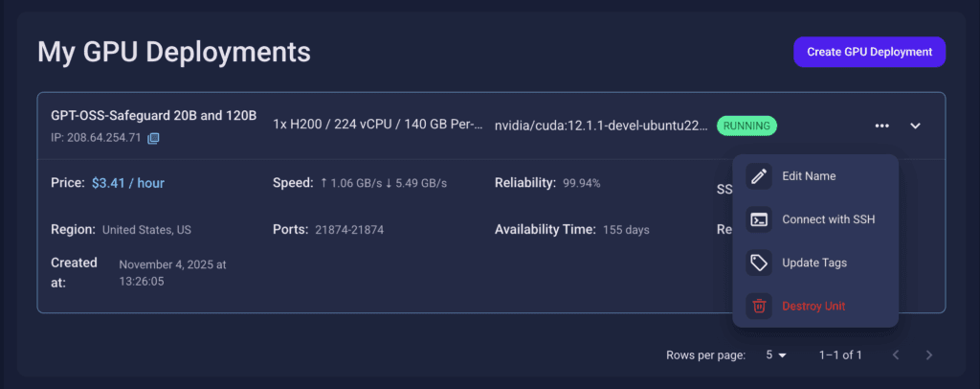This screenshot has width=980, height=389.
Task: Click the copy IP address icon
Action: (153, 138)
